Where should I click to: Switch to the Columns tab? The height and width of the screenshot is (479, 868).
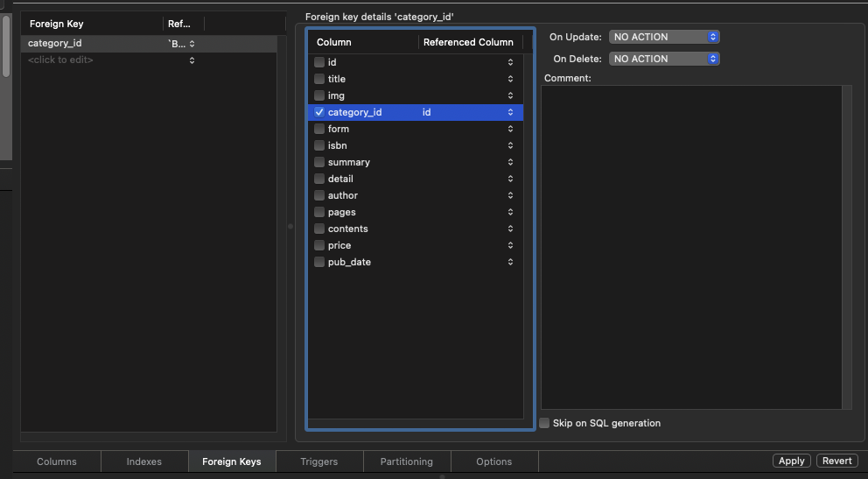[x=57, y=461]
